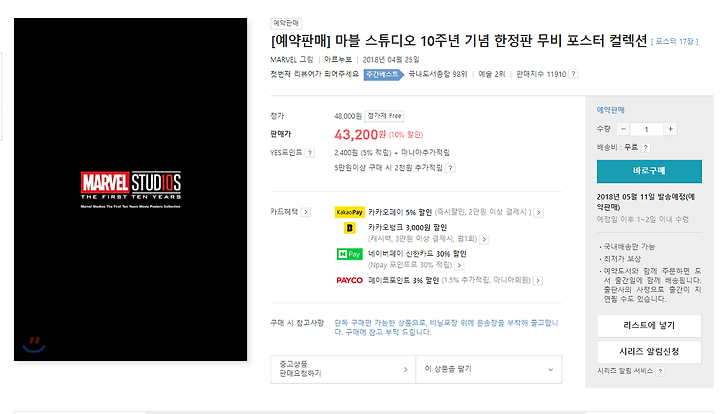The width and height of the screenshot is (720, 414).
Task: Decrease quantity with minus button
Action: [623, 129]
